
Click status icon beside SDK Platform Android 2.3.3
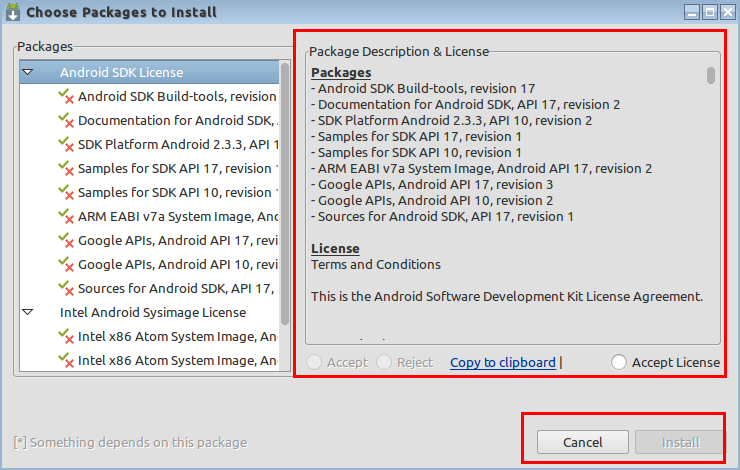click(66, 144)
